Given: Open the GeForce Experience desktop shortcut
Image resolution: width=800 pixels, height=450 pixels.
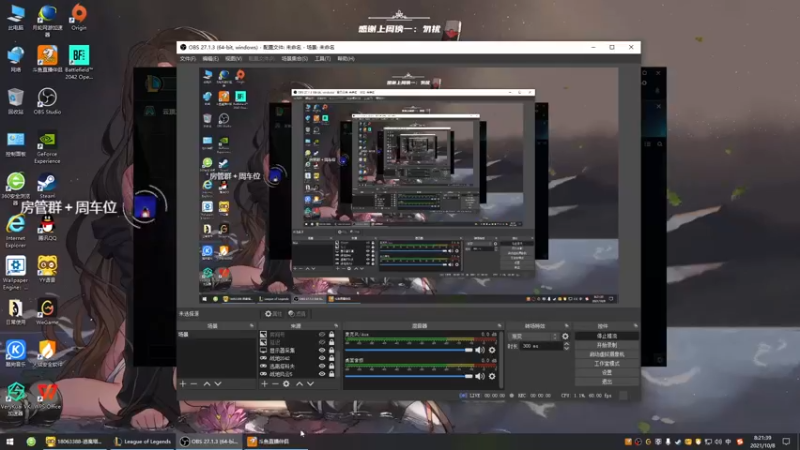Looking at the screenshot, I should coord(47,147).
